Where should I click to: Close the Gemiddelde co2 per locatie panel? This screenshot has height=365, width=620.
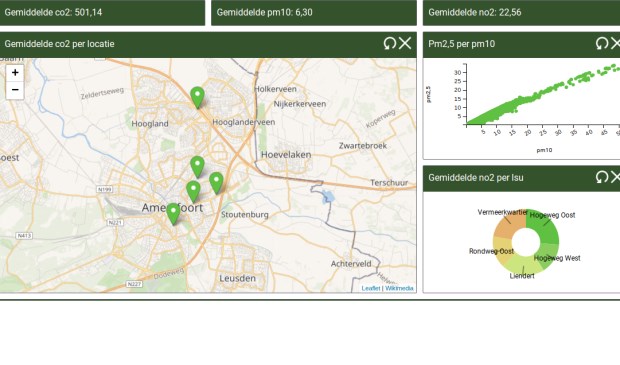click(405, 43)
